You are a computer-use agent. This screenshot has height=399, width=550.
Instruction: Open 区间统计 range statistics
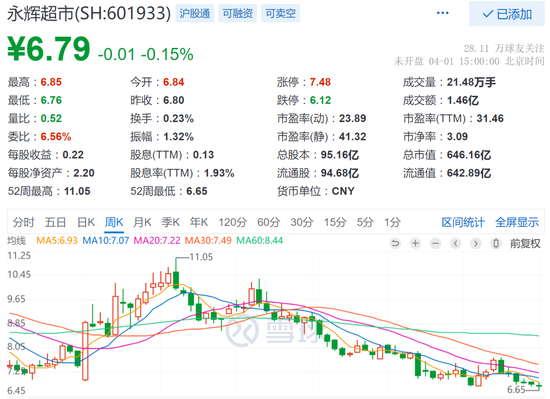(463, 222)
